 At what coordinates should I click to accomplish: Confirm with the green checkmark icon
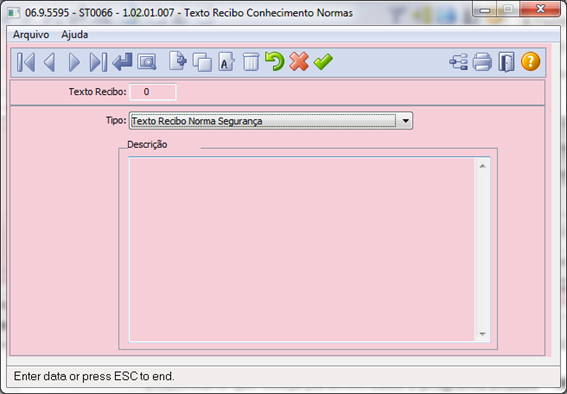pyautogui.click(x=323, y=61)
